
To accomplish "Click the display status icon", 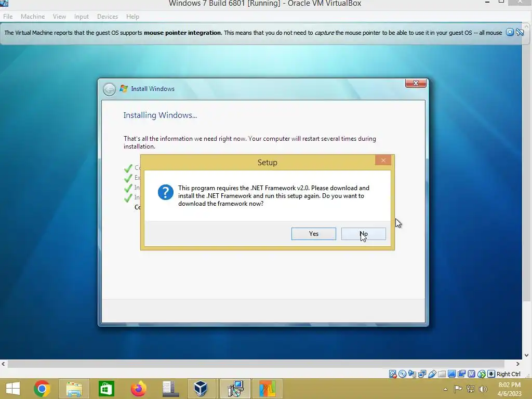I will (x=451, y=374).
